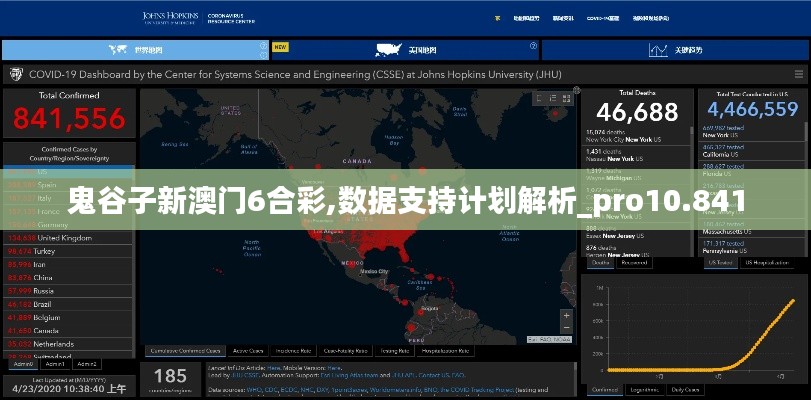The width and height of the screenshot is (811, 400).
Task: Click the line chart trends icon
Action: [658, 50]
